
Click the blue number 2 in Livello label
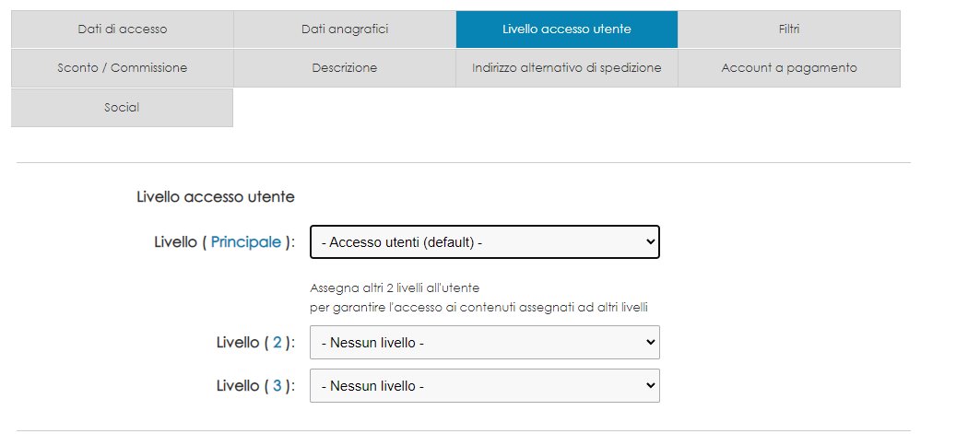click(x=277, y=343)
